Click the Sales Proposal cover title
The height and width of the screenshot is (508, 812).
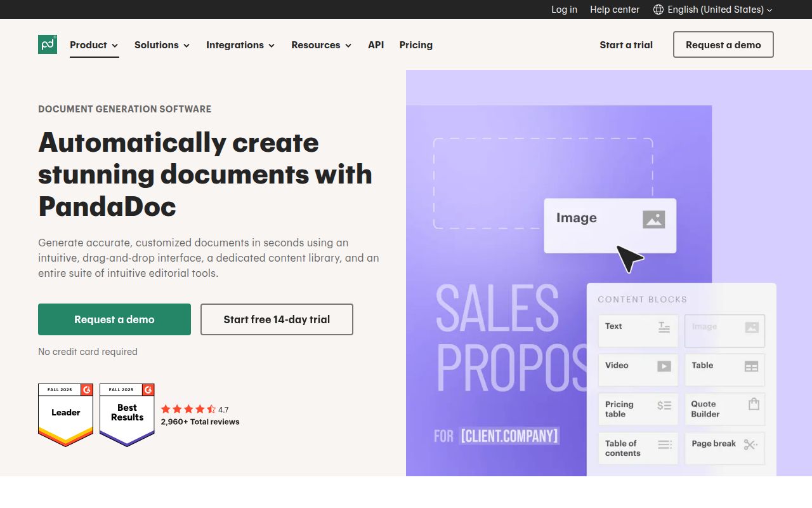click(511, 339)
